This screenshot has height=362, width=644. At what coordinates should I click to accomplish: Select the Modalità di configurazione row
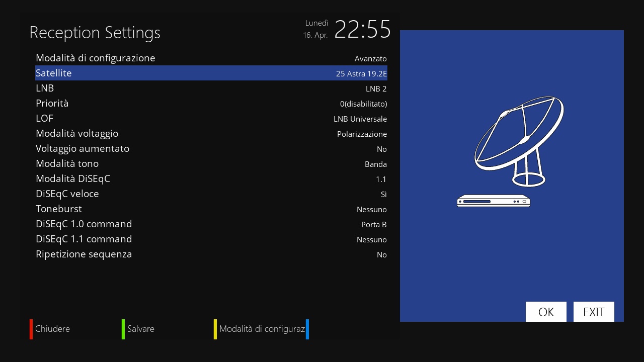point(211,58)
